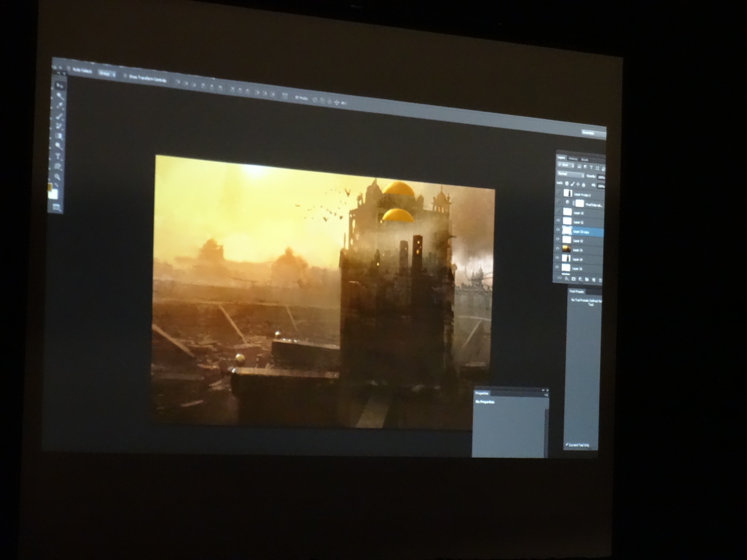Click the add layer mask icon
Image resolution: width=747 pixels, height=560 pixels.
(574, 279)
